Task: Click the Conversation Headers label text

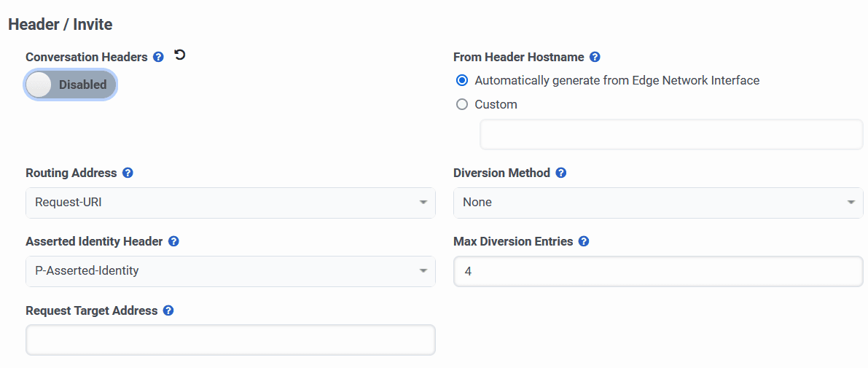Action: (x=87, y=57)
